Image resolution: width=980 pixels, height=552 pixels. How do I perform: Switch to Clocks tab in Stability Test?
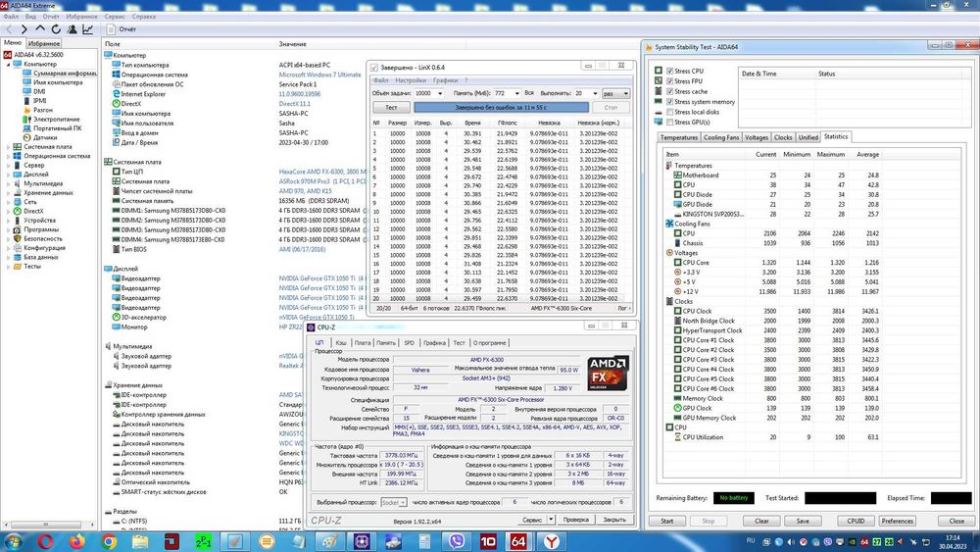782,137
